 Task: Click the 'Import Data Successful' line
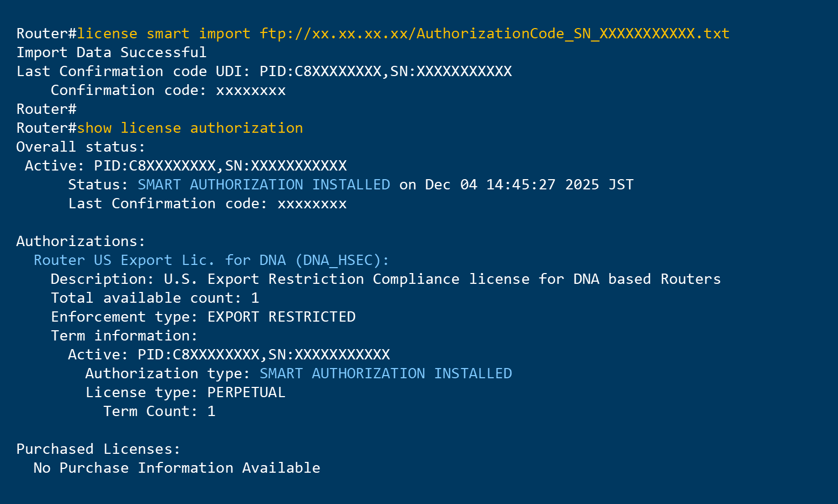[x=111, y=52]
